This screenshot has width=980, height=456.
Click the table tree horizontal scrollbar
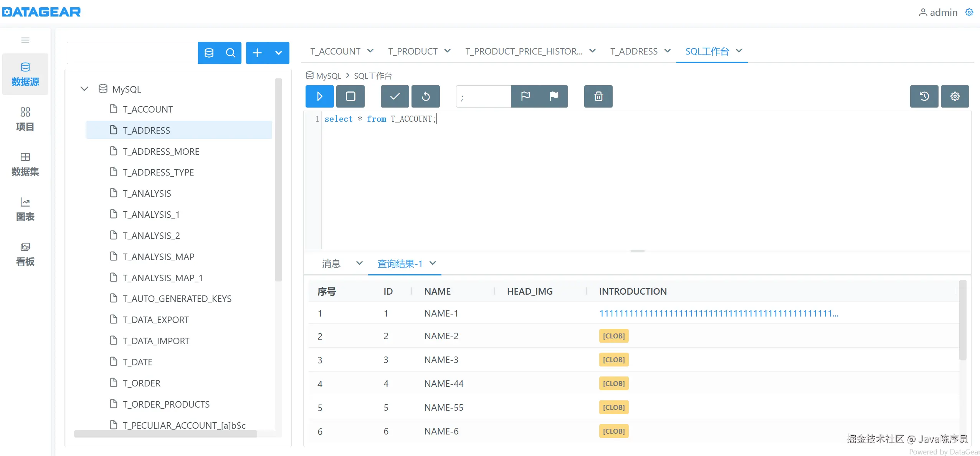[165, 434]
